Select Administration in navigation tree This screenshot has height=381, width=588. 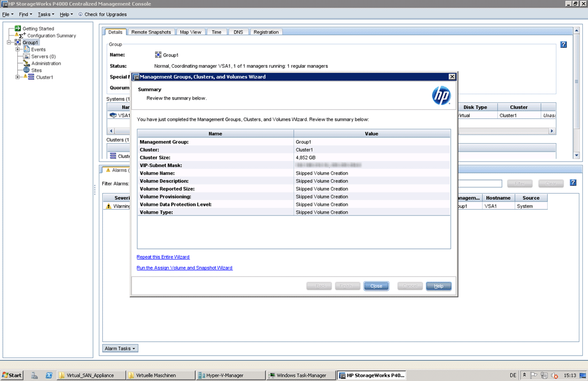pyautogui.click(x=46, y=63)
